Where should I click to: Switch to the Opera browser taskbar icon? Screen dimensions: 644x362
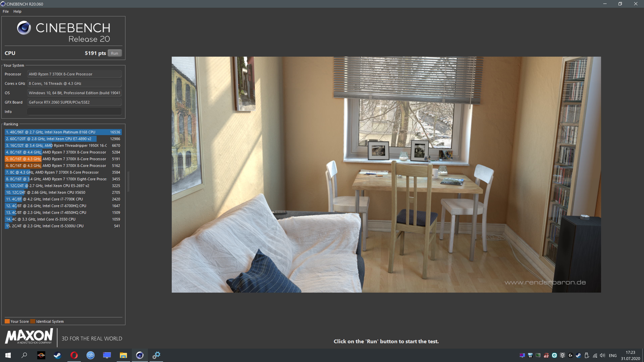(x=74, y=355)
